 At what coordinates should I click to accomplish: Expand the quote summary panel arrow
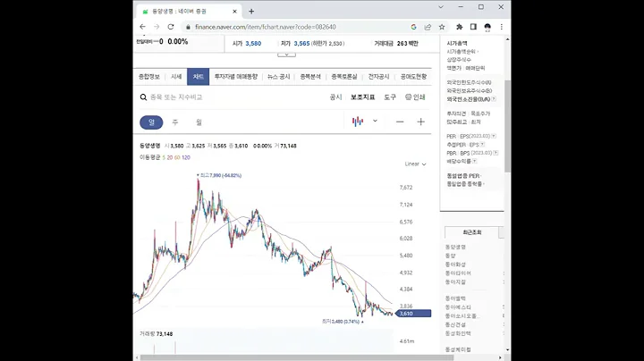(287, 55)
